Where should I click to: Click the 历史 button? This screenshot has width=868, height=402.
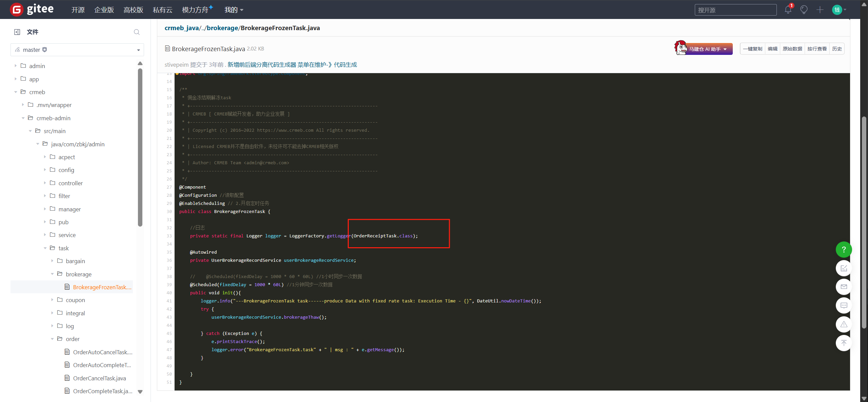point(837,49)
